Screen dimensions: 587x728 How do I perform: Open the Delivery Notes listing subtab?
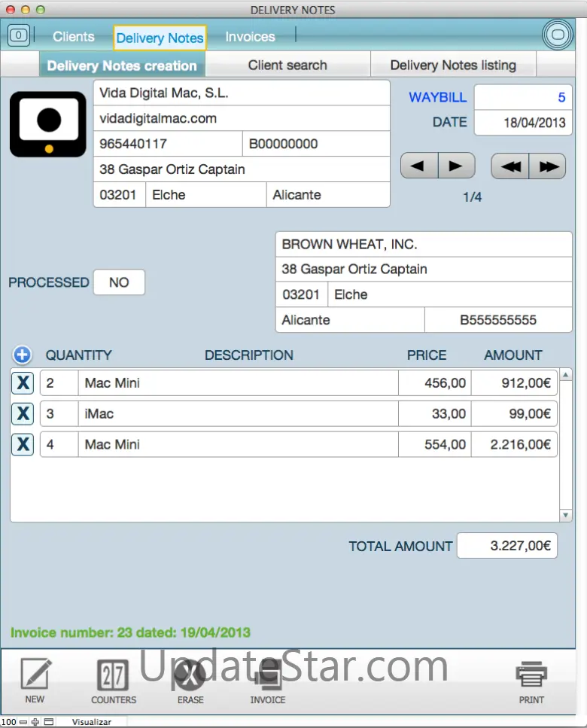click(453, 65)
